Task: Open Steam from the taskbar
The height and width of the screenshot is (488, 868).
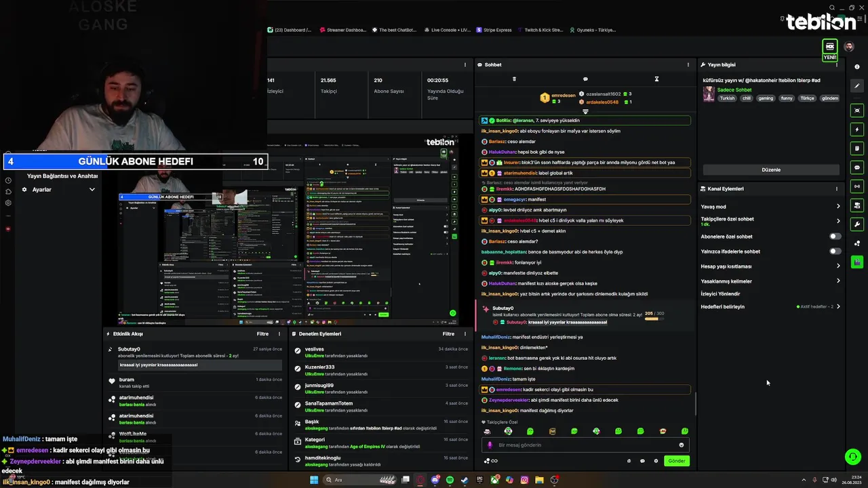Action: (465, 480)
